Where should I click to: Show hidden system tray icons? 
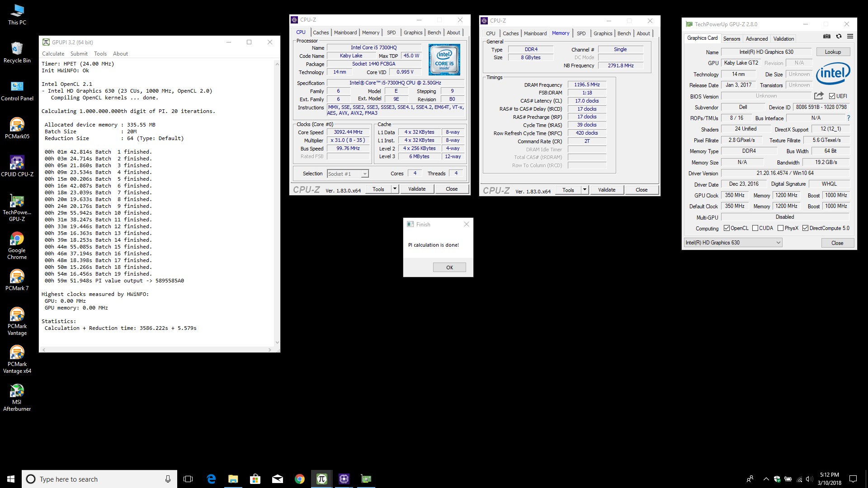pos(766,479)
